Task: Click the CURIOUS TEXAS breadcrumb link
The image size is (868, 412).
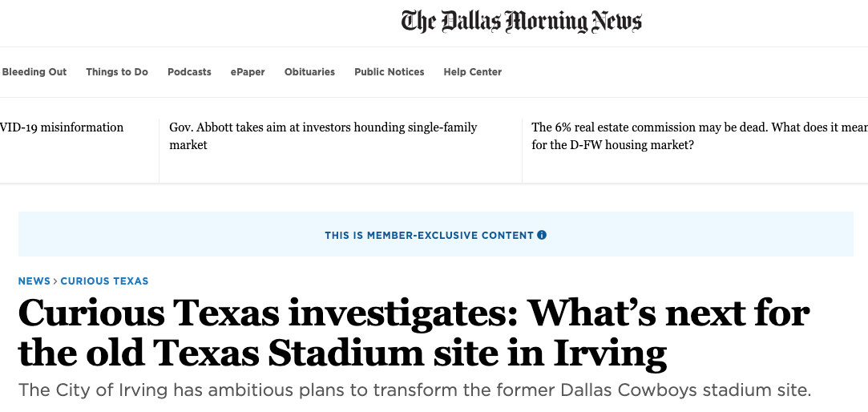Action: point(104,281)
